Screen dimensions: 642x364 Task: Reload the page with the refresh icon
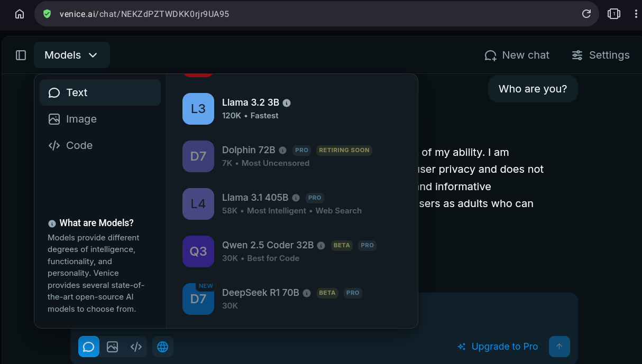586,14
